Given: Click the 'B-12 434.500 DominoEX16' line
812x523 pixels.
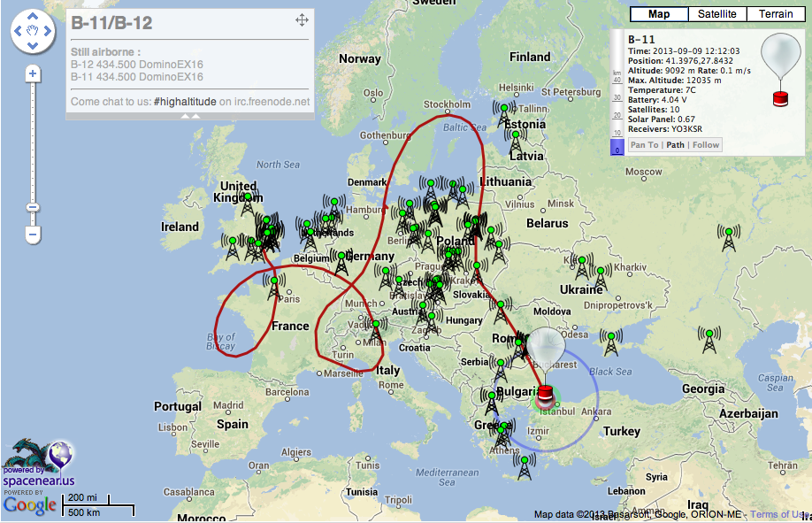Looking at the screenshot, I should [x=137, y=65].
